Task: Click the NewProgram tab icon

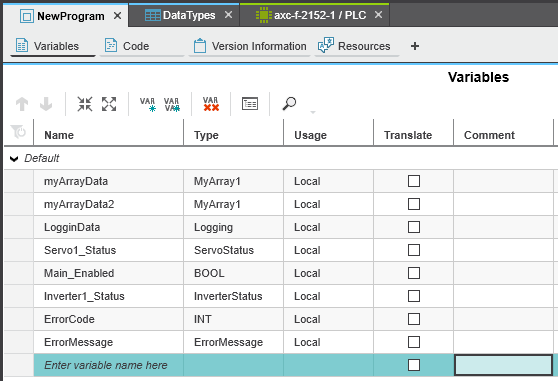Action: [27, 16]
